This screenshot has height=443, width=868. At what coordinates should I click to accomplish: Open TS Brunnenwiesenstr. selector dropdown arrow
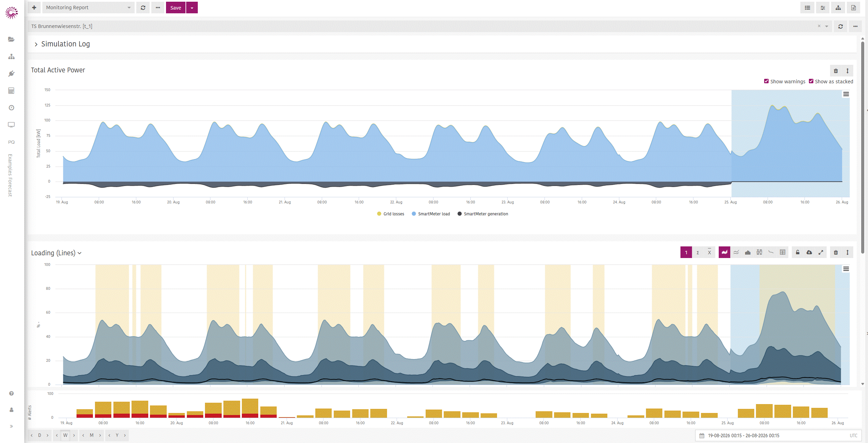(x=827, y=26)
